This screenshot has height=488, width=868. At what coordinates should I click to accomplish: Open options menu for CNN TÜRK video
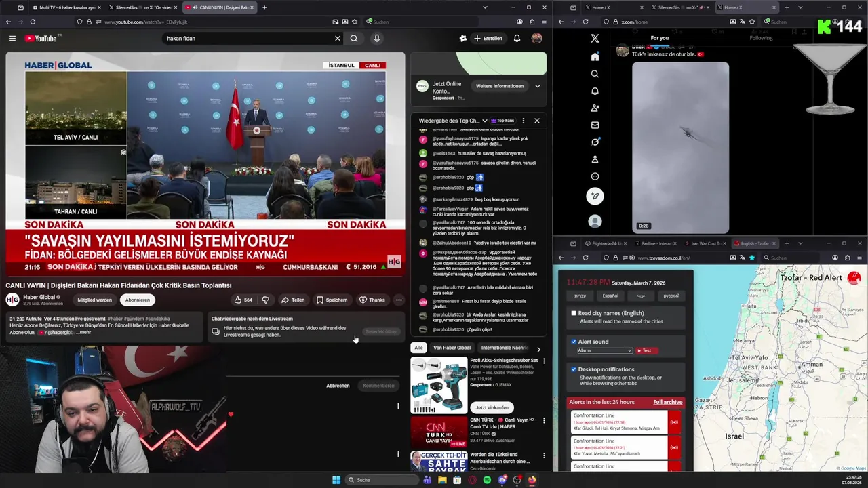pyautogui.click(x=544, y=421)
